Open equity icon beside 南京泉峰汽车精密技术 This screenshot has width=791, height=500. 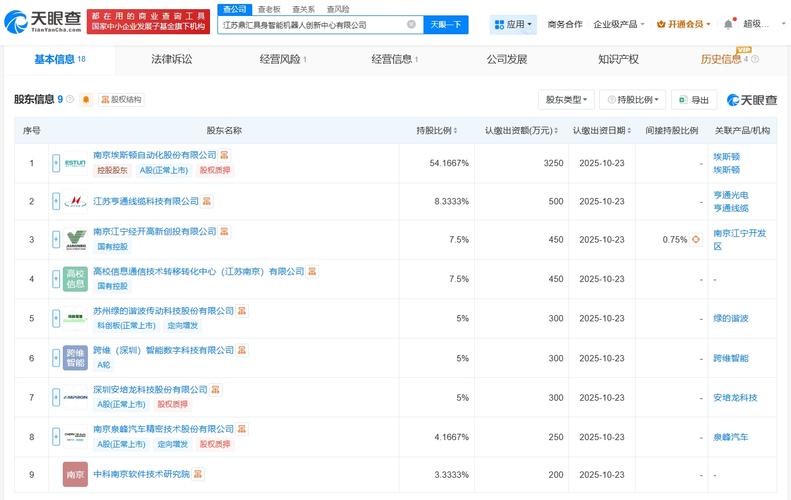(242, 429)
